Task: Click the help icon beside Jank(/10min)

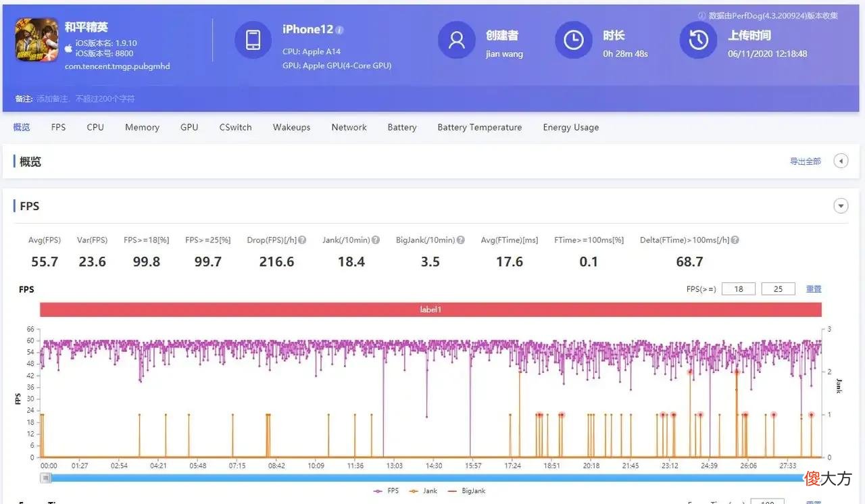Action: tap(376, 240)
